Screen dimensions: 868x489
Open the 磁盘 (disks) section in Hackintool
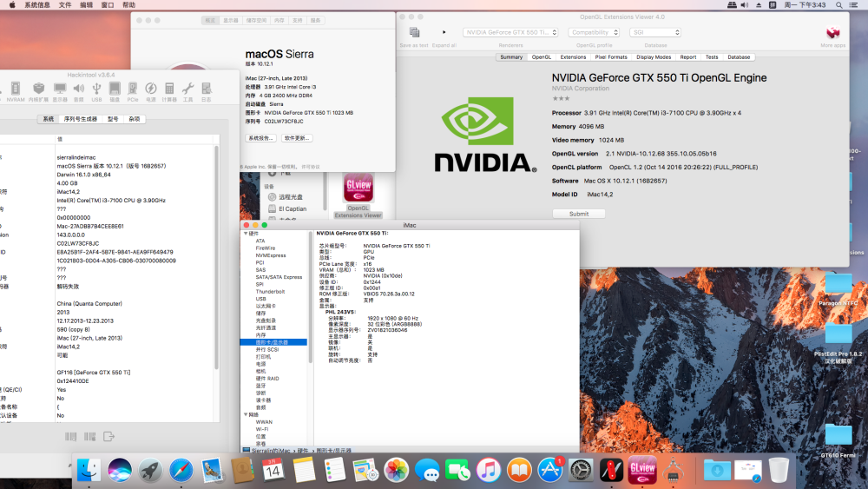click(x=115, y=91)
